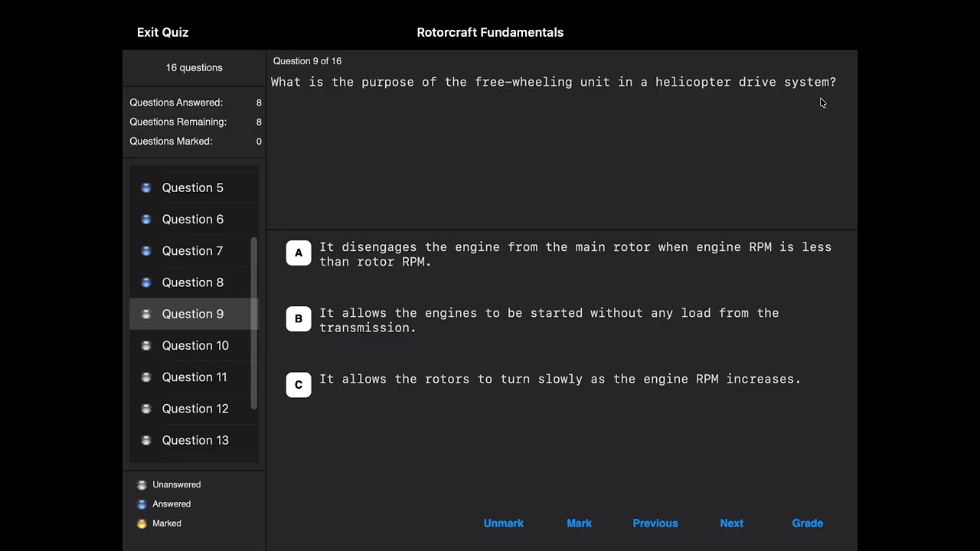Click the Questions Marked count
980x551 pixels.
tap(259, 142)
